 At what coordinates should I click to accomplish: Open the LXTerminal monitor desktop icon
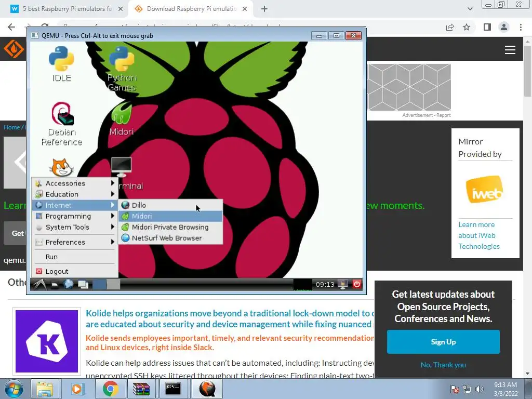[x=122, y=167]
